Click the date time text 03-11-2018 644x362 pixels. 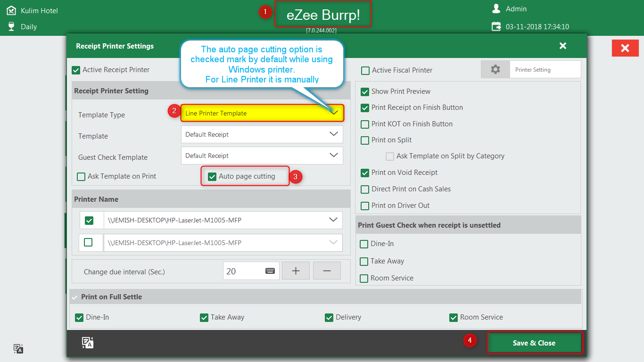537,27
